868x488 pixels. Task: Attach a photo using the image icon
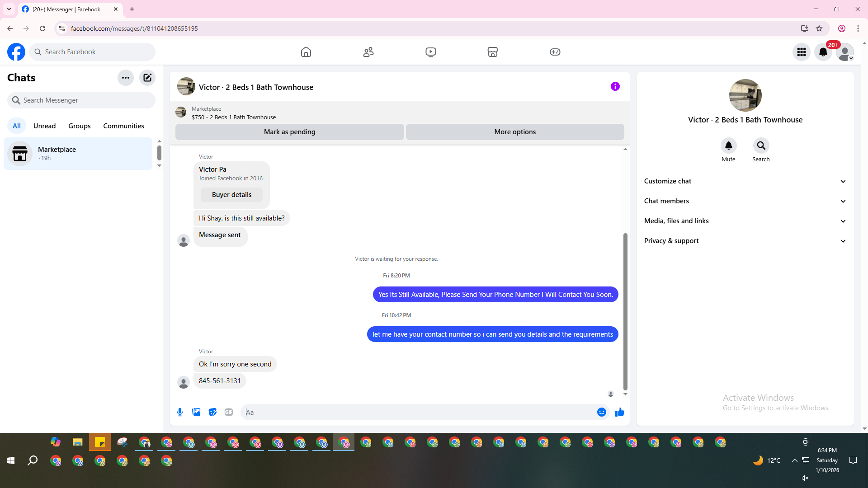196,412
